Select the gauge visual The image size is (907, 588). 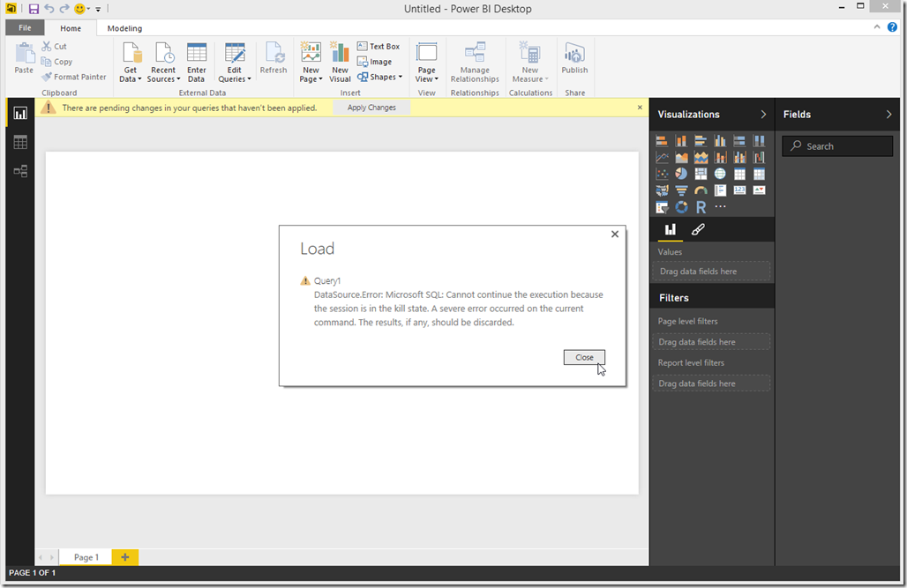pos(701,190)
